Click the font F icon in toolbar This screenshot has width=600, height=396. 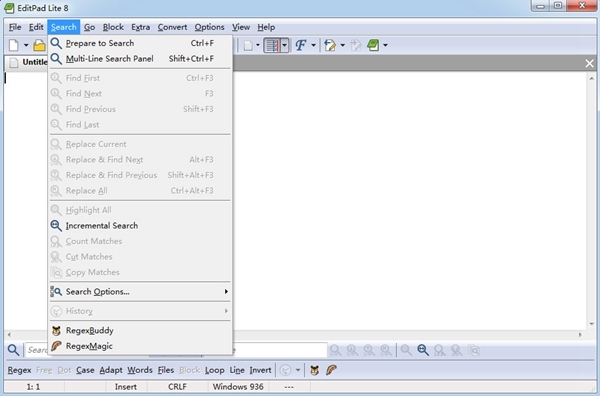301,45
